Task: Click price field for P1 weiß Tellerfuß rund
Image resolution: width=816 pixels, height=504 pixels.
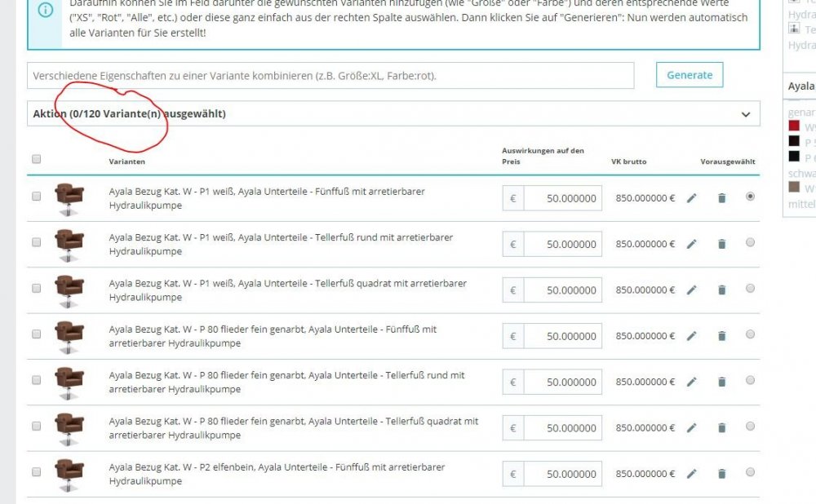Action: pyautogui.click(x=562, y=244)
